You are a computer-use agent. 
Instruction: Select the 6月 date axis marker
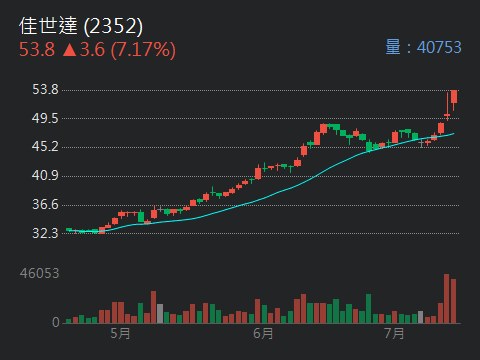coord(263,333)
